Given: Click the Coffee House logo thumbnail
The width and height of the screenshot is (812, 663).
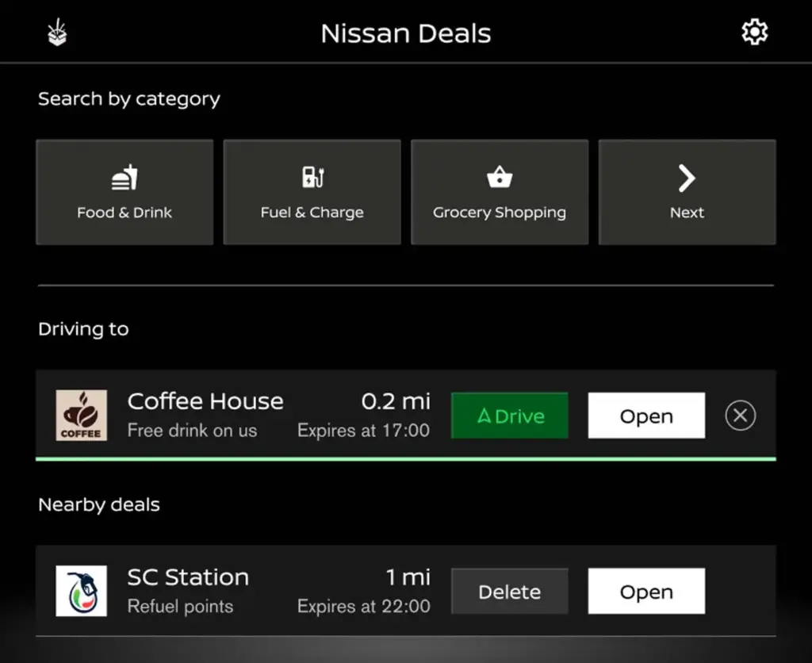Looking at the screenshot, I should click(x=82, y=415).
